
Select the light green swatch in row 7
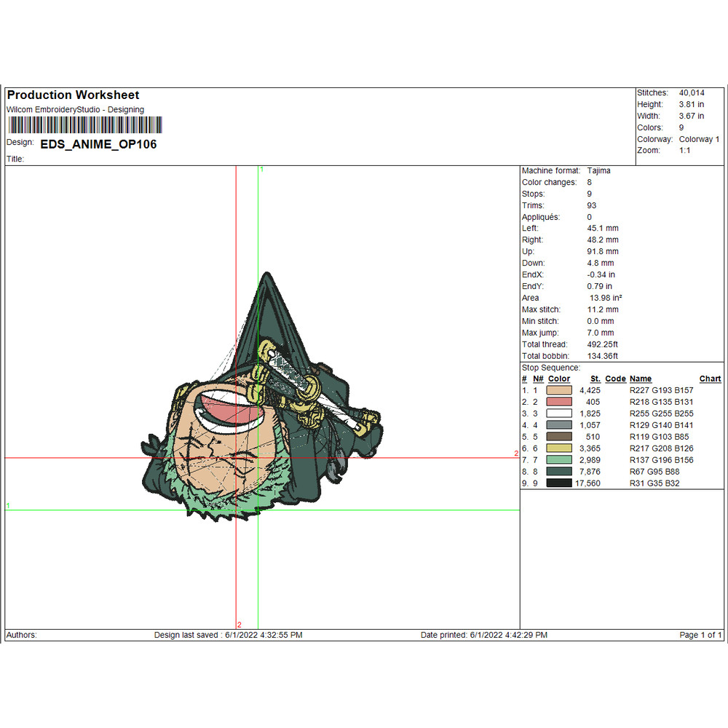[x=559, y=460]
